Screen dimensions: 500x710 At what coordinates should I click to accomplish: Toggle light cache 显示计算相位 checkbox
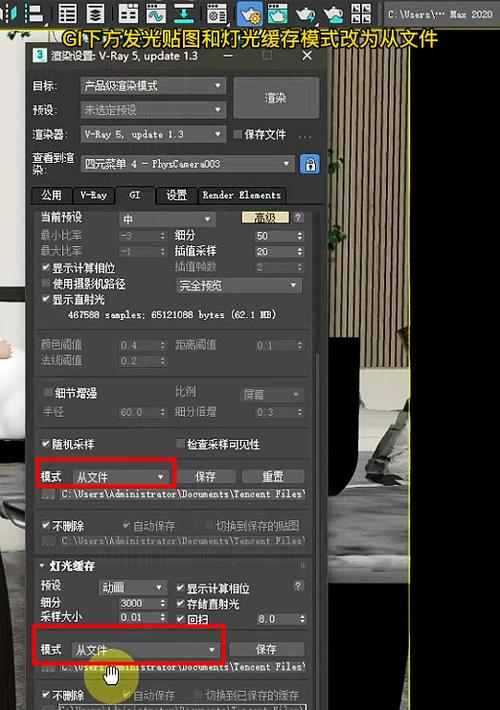[180, 588]
